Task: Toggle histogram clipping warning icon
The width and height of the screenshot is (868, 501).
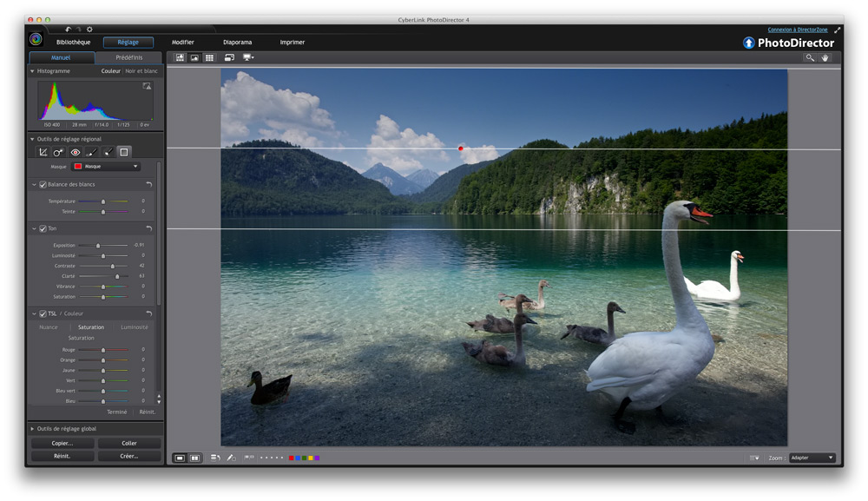Action: pyautogui.click(x=147, y=86)
